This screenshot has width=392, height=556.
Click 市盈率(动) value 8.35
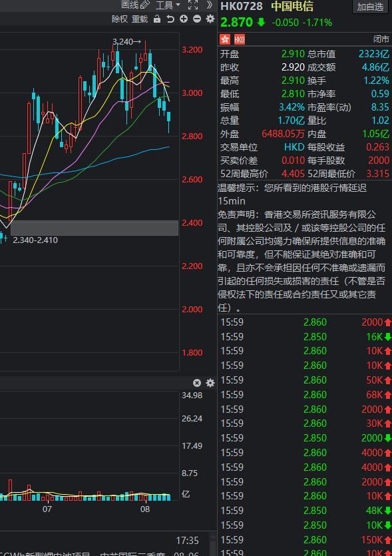[x=380, y=107]
